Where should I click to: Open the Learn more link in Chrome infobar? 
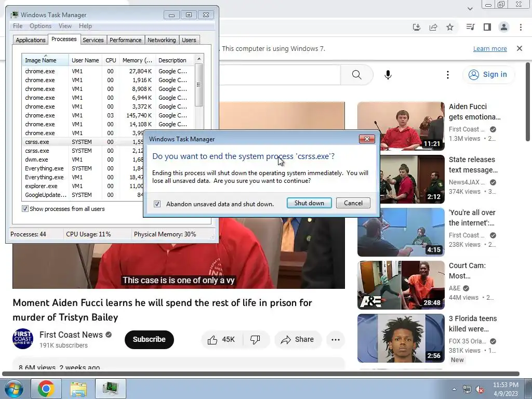pyautogui.click(x=490, y=48)
